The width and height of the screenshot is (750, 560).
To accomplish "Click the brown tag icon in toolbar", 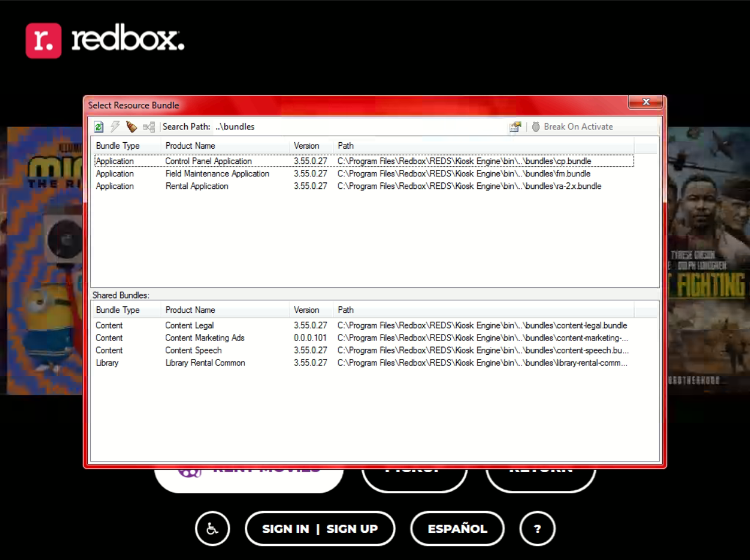I will [132, 126].
